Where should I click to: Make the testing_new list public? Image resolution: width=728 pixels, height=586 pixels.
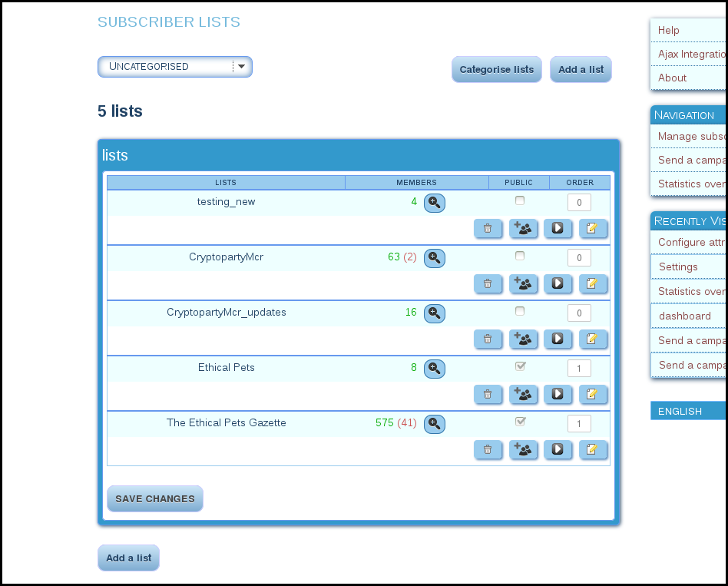click(519, 200)
